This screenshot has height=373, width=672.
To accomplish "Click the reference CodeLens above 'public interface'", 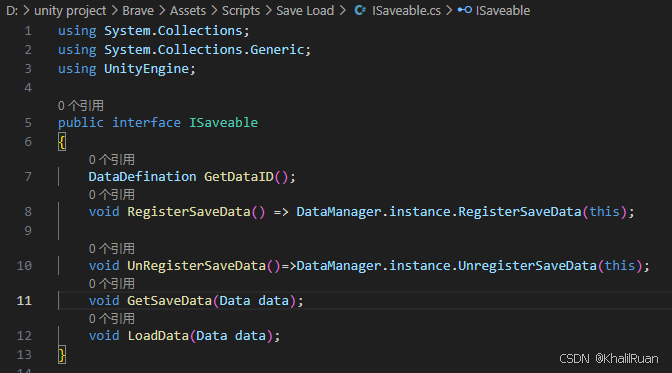I will 81,105.
